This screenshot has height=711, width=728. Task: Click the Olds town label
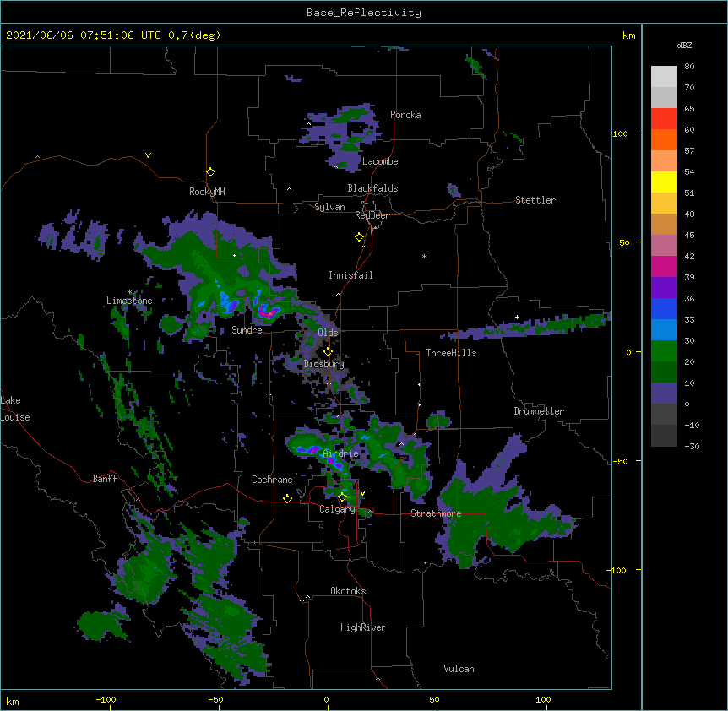[328, 333]
